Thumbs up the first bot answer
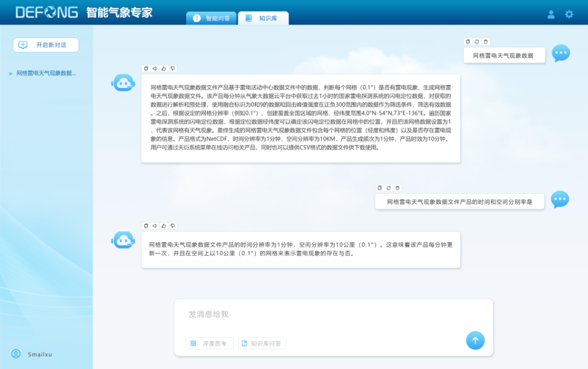 coord(163,69)
